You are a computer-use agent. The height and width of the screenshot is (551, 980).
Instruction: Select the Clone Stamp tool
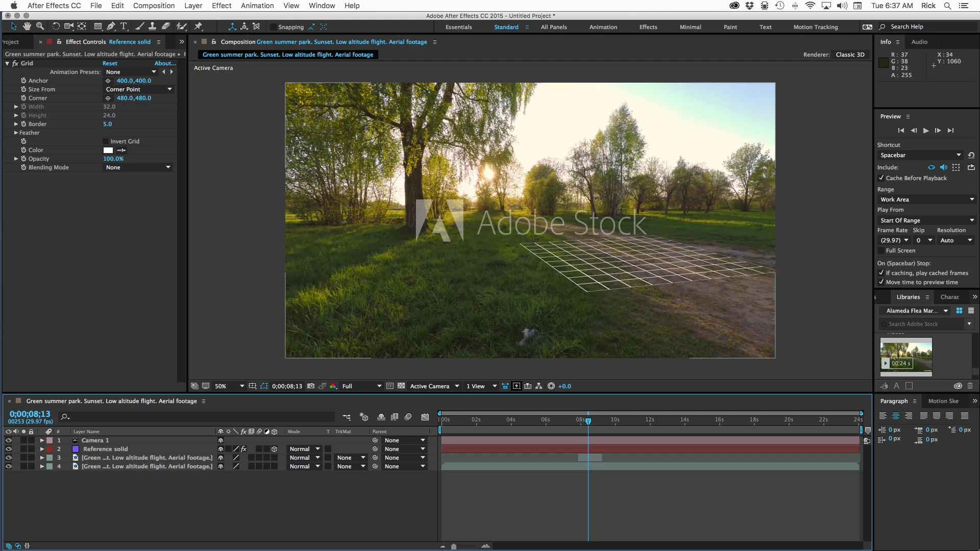(x=152, y=27)
